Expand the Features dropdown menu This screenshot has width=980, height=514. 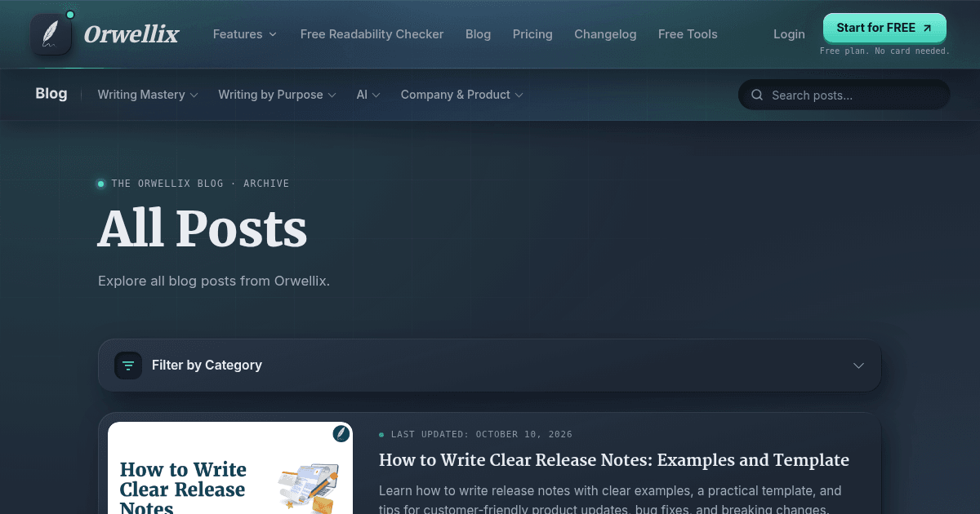tap(245, 34)
